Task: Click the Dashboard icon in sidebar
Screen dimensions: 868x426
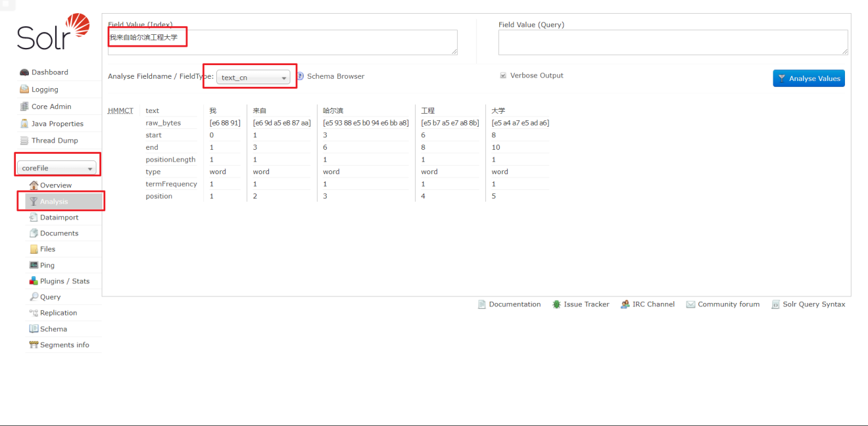Action: (24, 72)
